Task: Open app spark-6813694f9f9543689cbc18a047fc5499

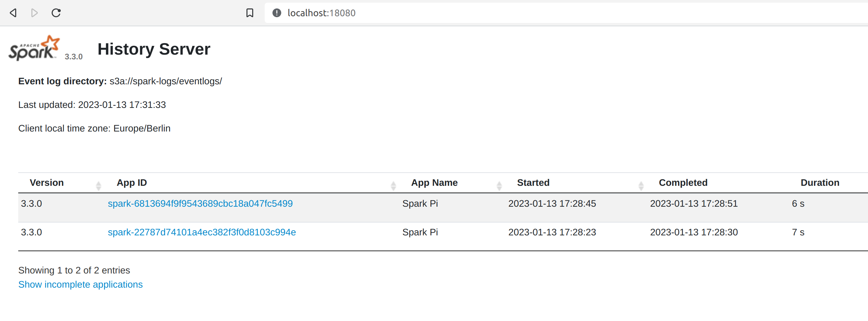Action: pos(200,203)
